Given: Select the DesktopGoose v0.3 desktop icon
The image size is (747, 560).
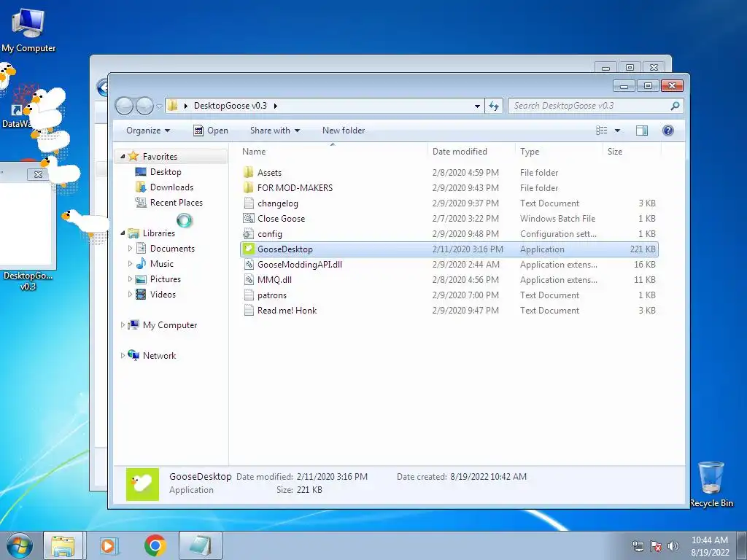Looking at the screenshot, I should [x=28, y=281].
